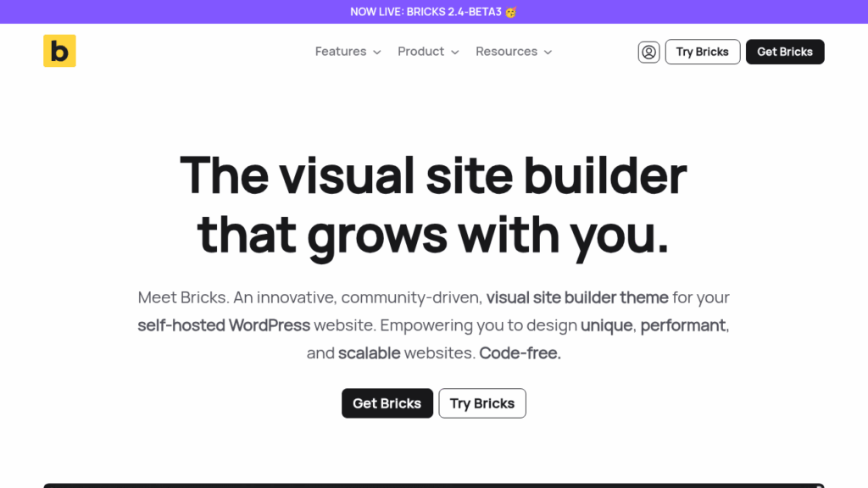This screenshot has width=868, height=488.
Task: Expand the Resources chevron arrow
Action: 548,52
